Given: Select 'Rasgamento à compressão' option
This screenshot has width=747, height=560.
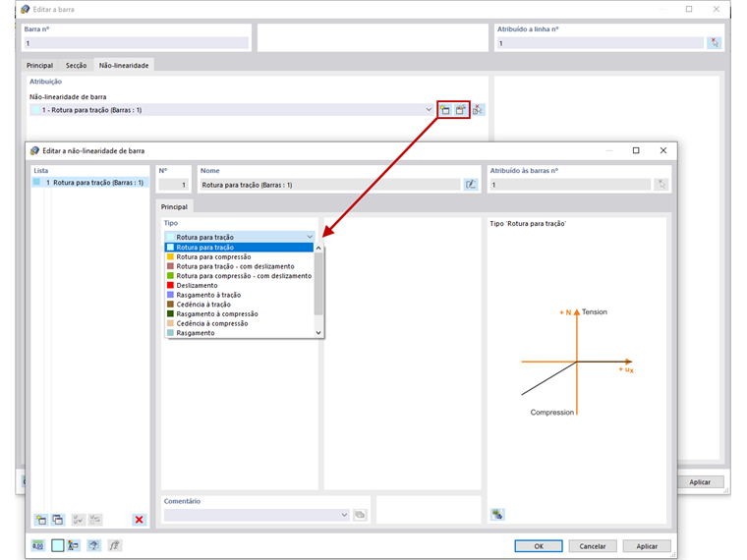Looking at the screenshot, I should click(239, 313).
